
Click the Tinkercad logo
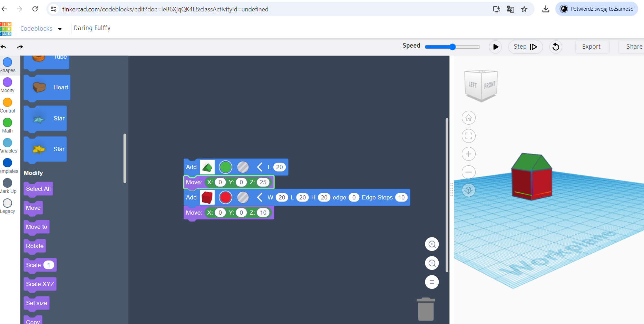tap(6, 29)
